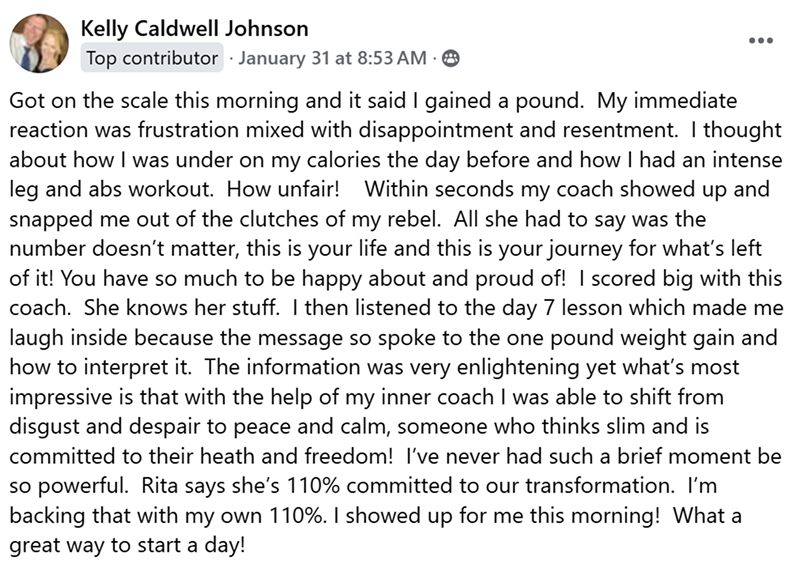This screenshot has height=566, width=800.
Task: Click the words "leg and abs workout"
Action: pos(111,189)
